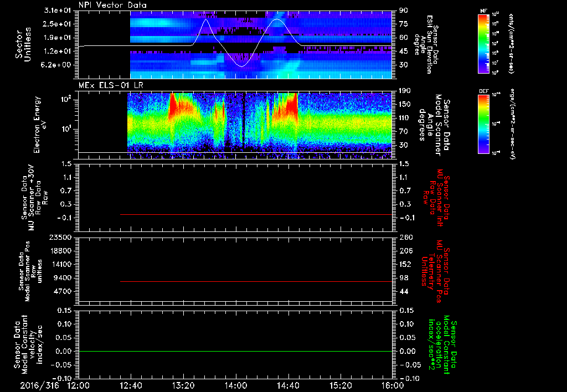Select the "Sector Unitless" axis title
The image size is (567, 392).
23,44
